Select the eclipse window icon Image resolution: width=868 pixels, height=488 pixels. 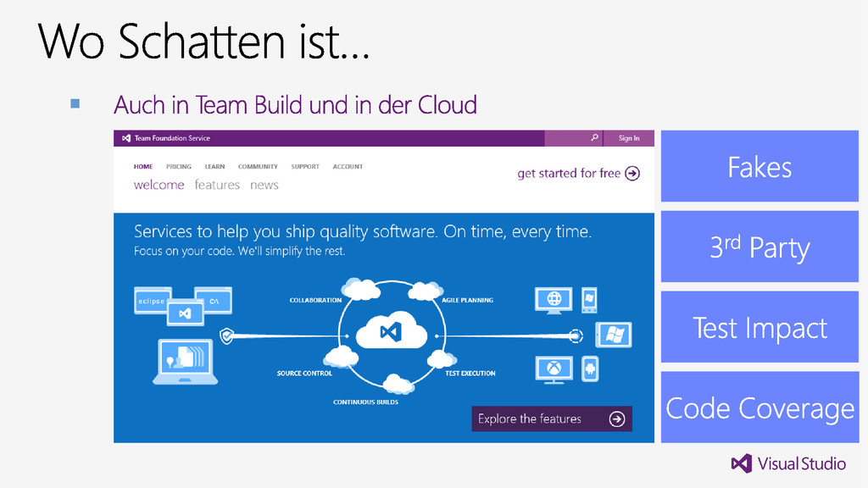(x=153, y=301)
